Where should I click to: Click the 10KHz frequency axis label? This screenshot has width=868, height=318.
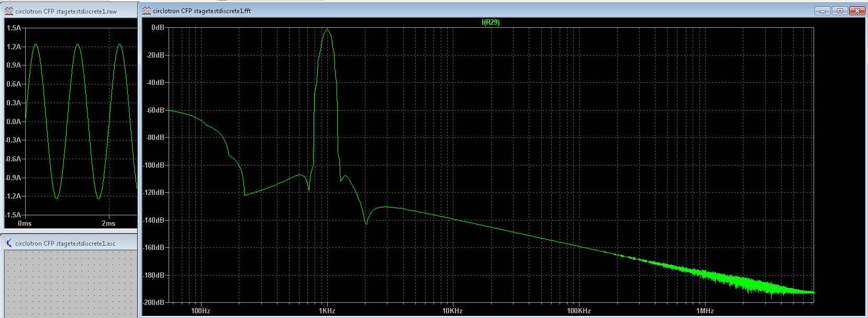click(x=452, y=311)
